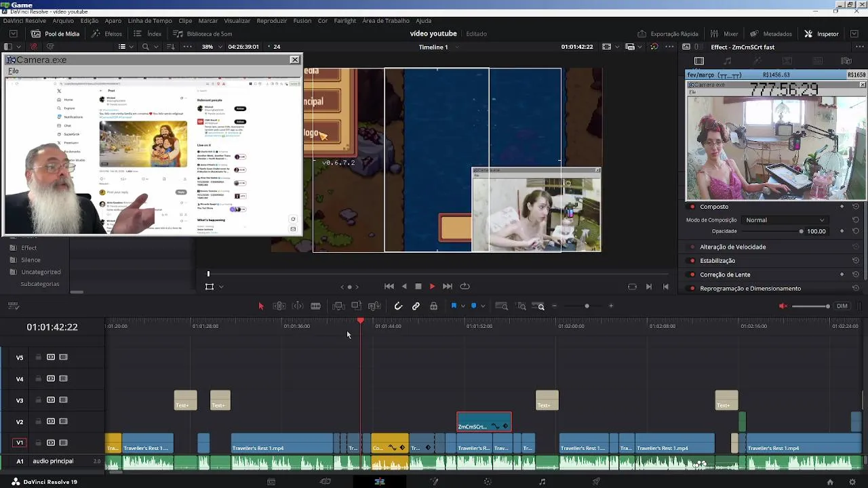Open the Linha de Tempo menu
Image resolution: width=868 pixels, height=488 pixels.
click(150, 21)
